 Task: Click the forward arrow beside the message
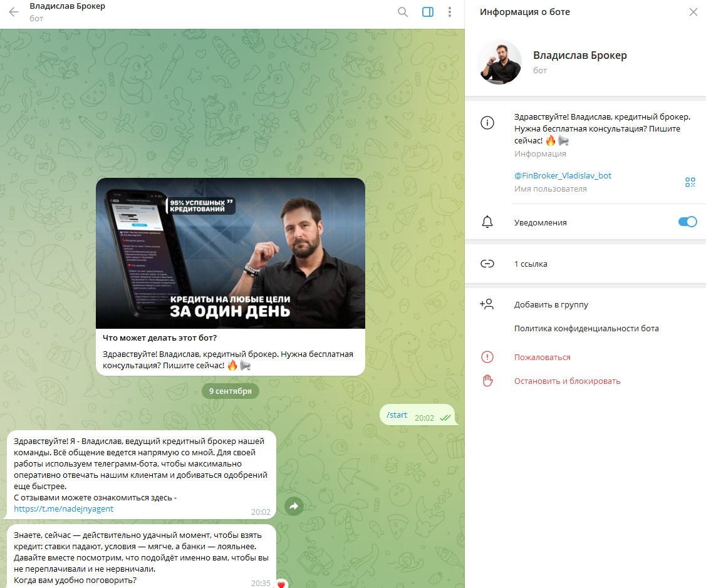293,507
